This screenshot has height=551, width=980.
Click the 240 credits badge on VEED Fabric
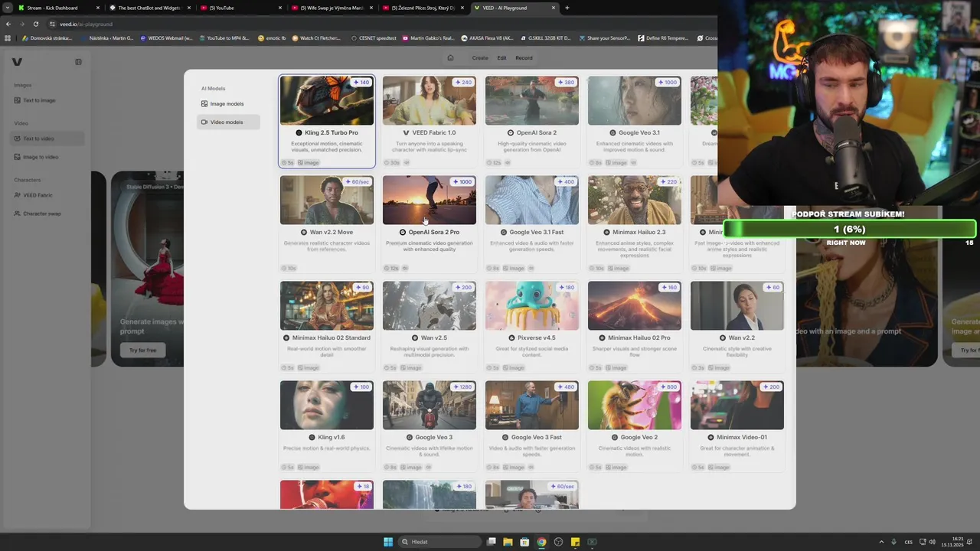pyautogui.click(x=463, y=83)
